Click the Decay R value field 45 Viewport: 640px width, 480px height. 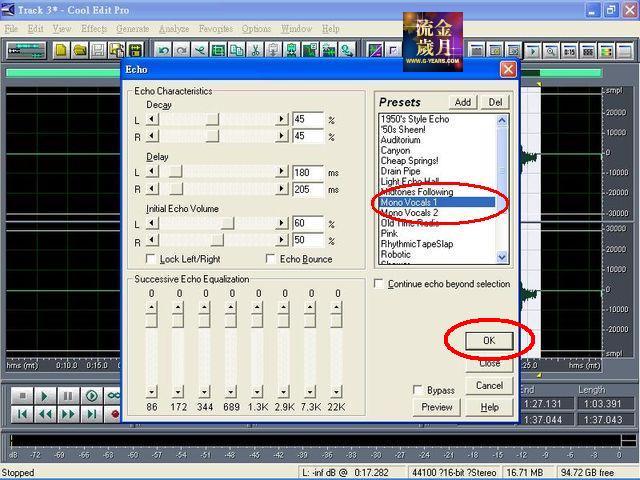(308, 136)
